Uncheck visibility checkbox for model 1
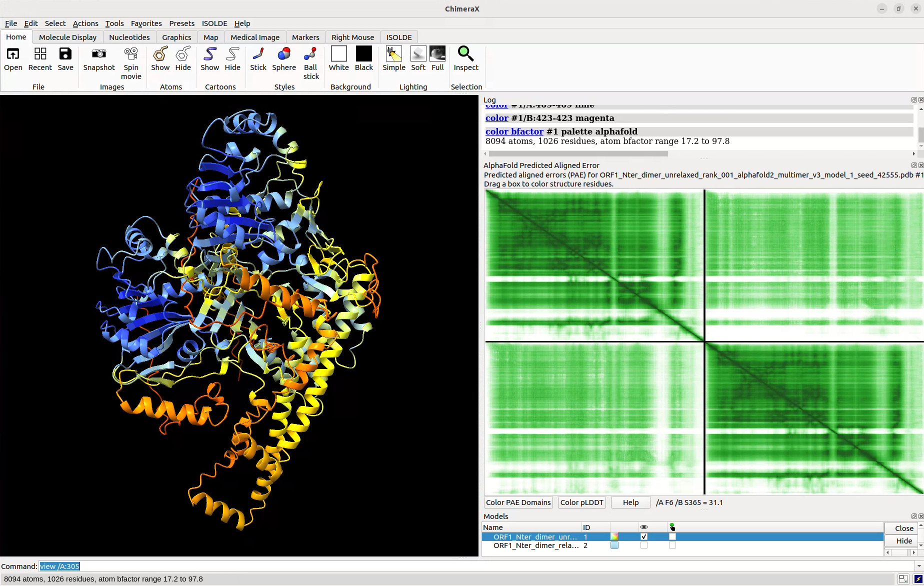The width and height of the screenshot is (924, 586). [x=644, y=536]
